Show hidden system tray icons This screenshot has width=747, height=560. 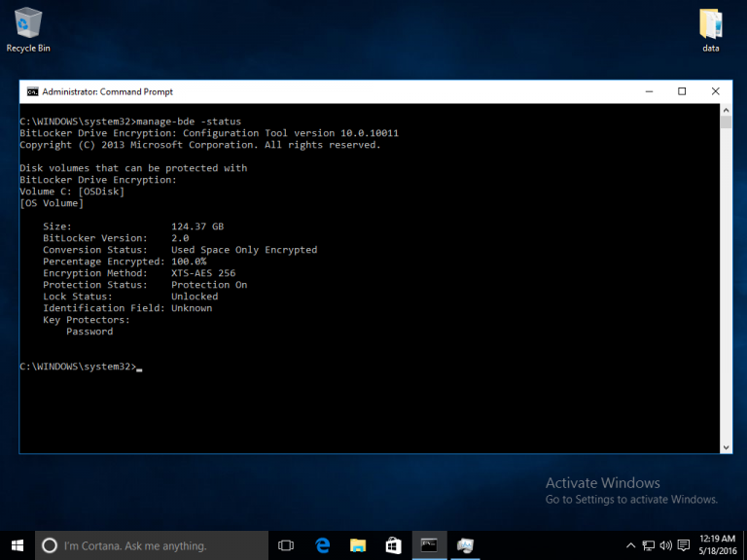point(630,545)
